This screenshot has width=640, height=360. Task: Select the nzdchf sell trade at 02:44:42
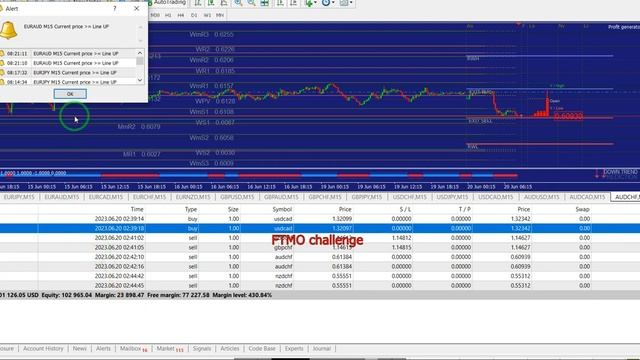[320, 276]
